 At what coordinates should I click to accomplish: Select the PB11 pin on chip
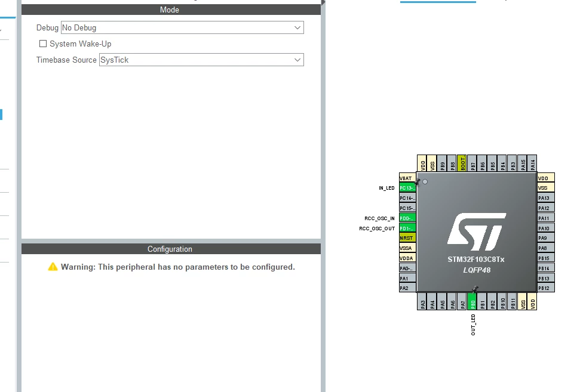click(513, 301)
